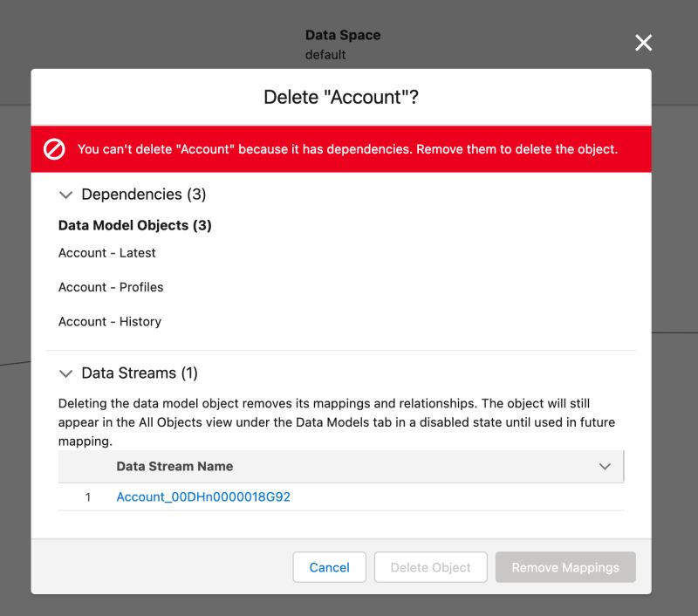Viewport: 698px width, 616px height.
Task: Click the dependency error banner message
Action: tap(349, 148)
